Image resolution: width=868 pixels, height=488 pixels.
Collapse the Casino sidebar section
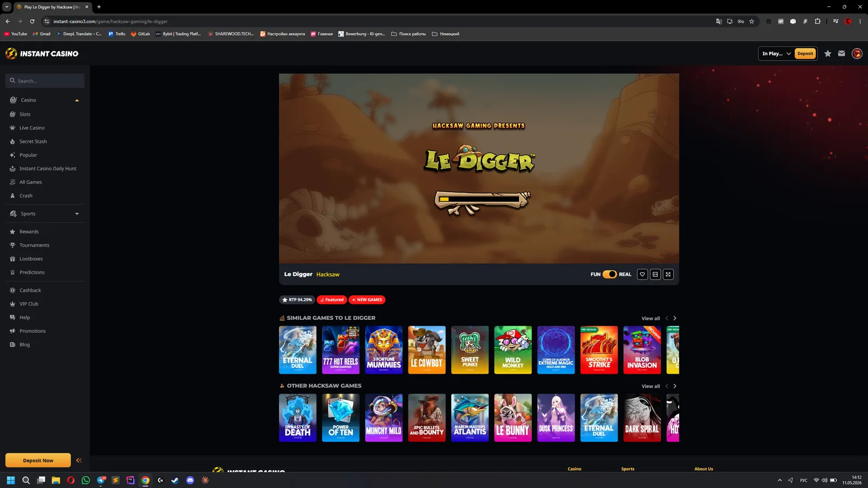pyautogui.click(x=77, y=100)
